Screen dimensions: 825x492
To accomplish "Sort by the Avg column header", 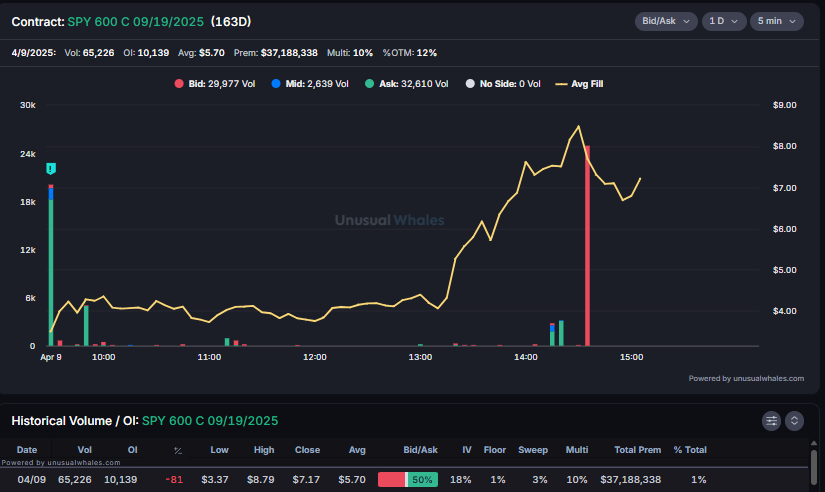I will pos(357,450).
